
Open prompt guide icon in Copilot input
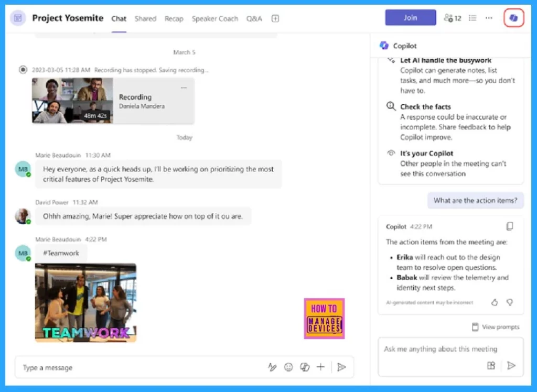pyautogui.click(x=491, y=365)
